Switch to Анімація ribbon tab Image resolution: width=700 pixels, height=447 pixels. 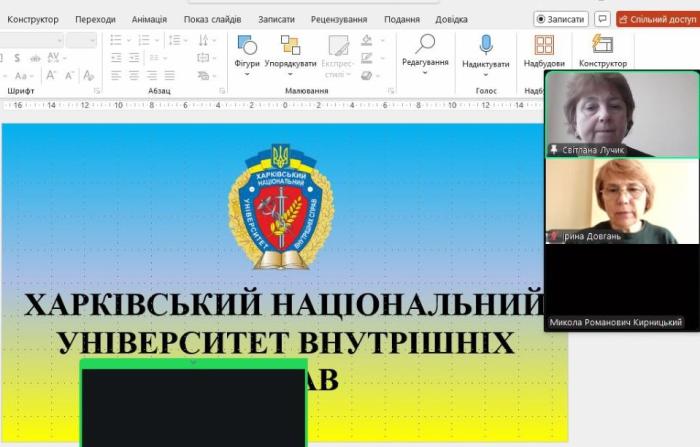(149, 20)
